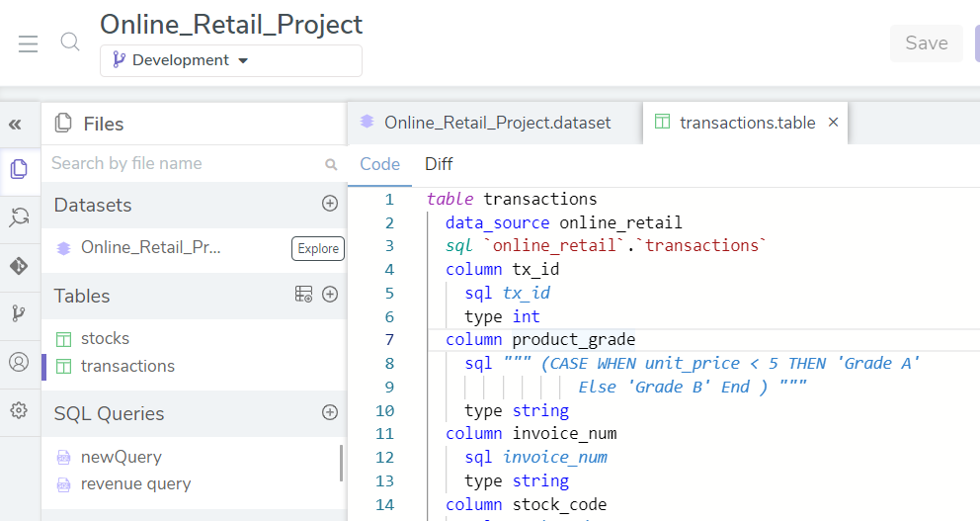
Task: Click dataset layers icon beside Online_Retail_Pr...
Action: click(x=64, y=248)
